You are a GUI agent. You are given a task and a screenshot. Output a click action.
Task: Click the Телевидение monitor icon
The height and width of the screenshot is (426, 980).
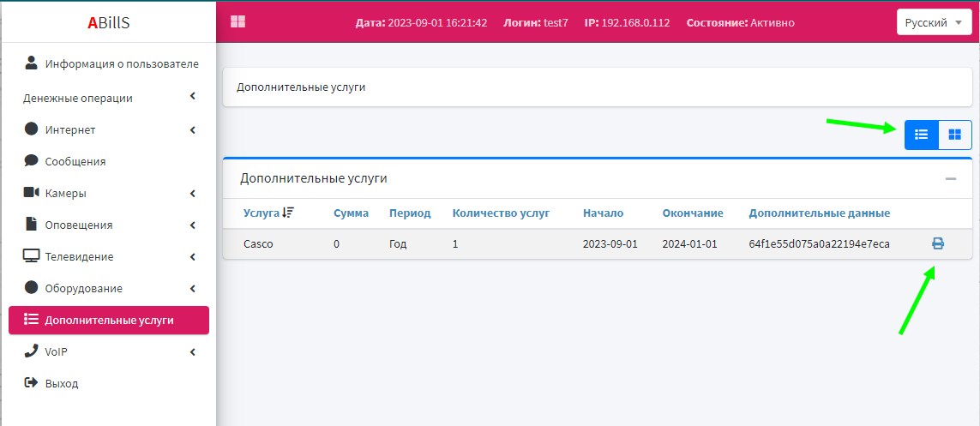pyautogui.click(x=31, y=255)
